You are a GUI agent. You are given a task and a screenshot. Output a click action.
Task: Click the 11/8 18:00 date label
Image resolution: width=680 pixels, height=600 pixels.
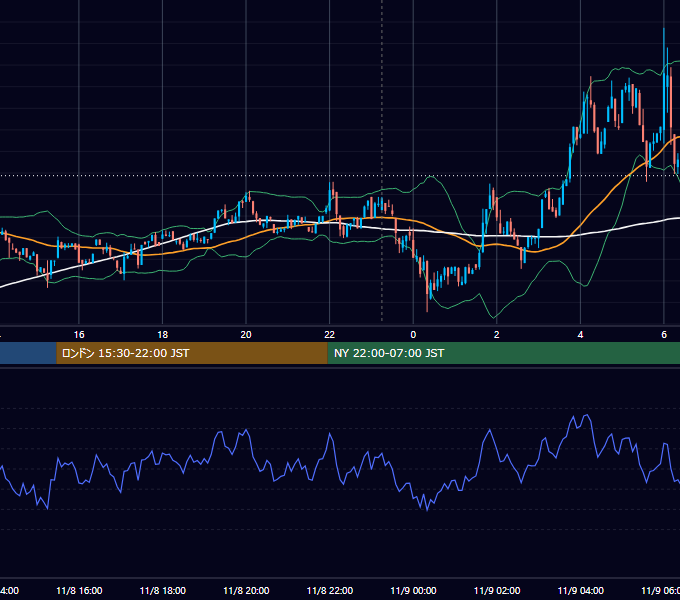(163, 590)
